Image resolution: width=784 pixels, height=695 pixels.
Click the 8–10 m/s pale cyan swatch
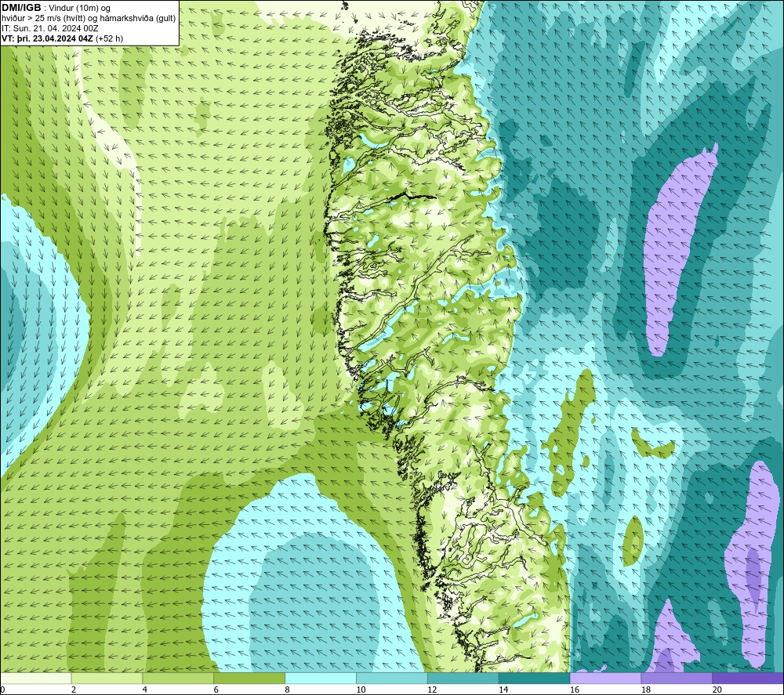pos(321,678)
